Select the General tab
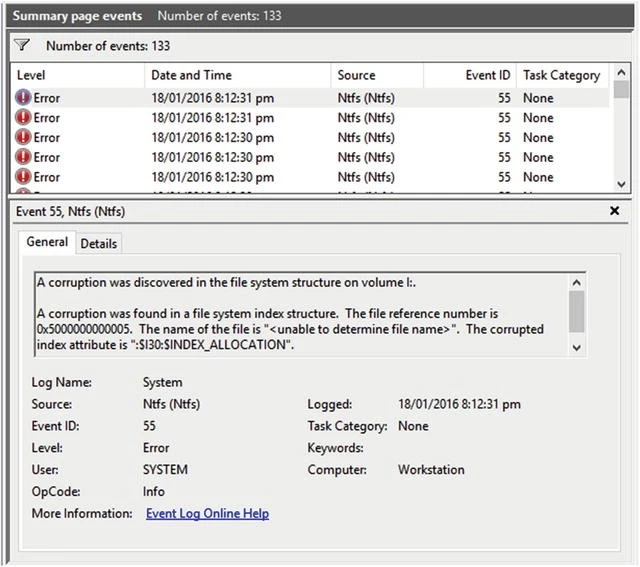The width and height of the screenshot is (640, 567). click(47, 242)
